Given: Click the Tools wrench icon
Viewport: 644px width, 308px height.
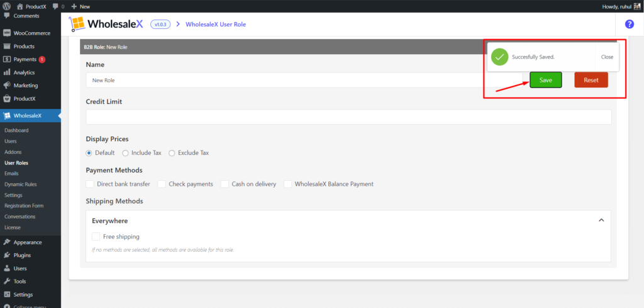Looking at the screenshot, I should (6, 282).
